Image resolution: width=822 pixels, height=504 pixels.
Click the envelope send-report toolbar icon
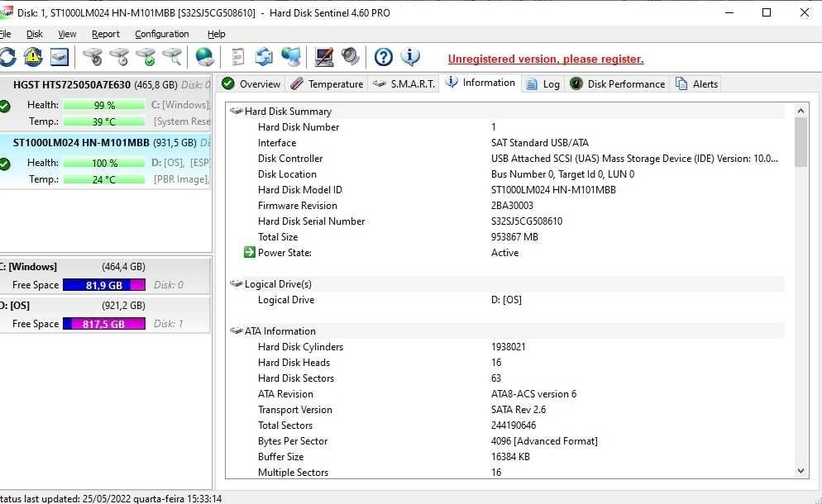click(264, 56)
